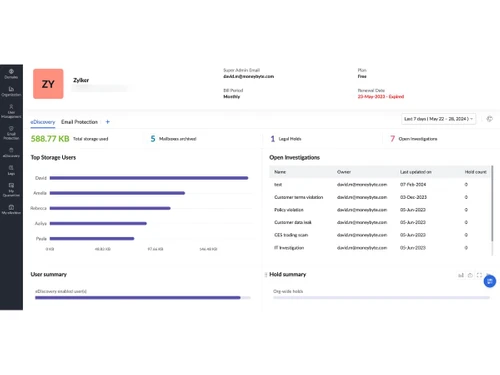Click the Free plan value
Screen dimensions: 500x375
(362, 76)
